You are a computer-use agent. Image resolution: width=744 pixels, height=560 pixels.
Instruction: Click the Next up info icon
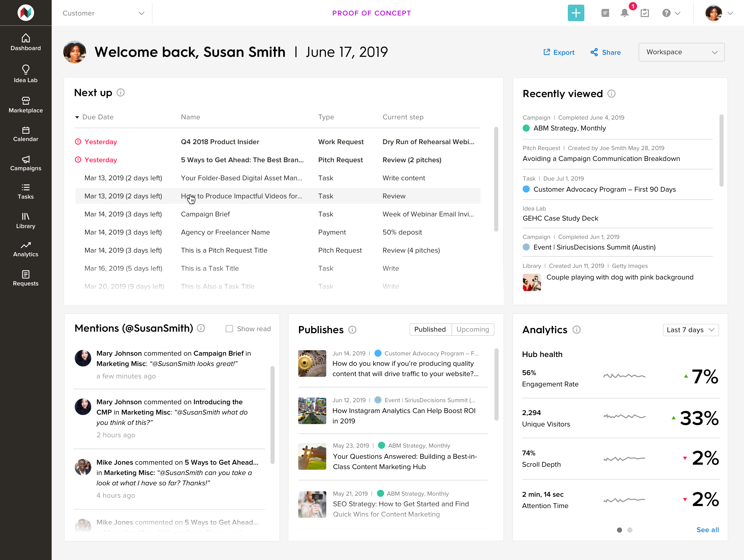[x=120, y=92]
